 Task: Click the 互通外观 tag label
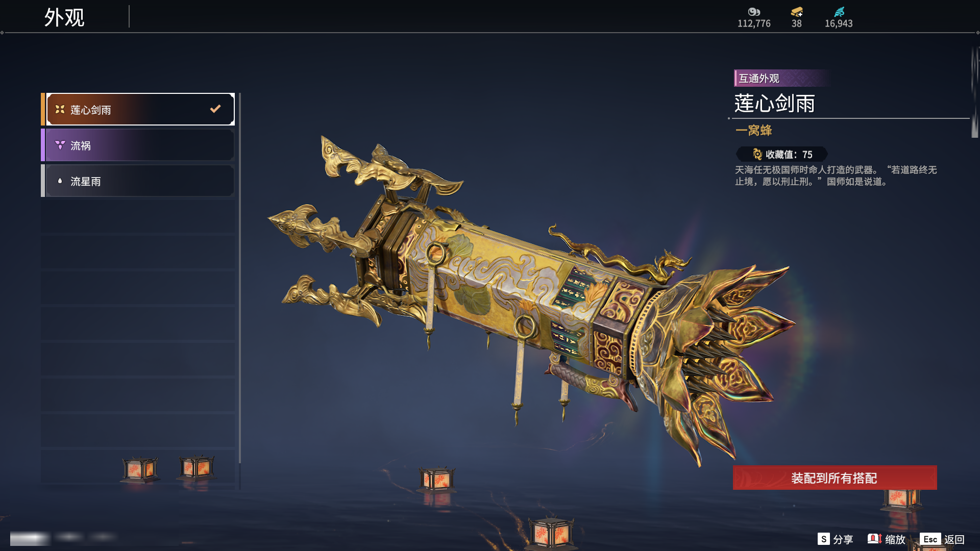click(758, 78)
